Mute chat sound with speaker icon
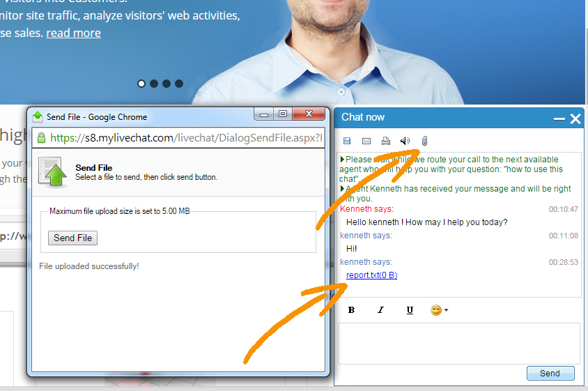This screenshot has width=588, height=391. coord(405,141)
